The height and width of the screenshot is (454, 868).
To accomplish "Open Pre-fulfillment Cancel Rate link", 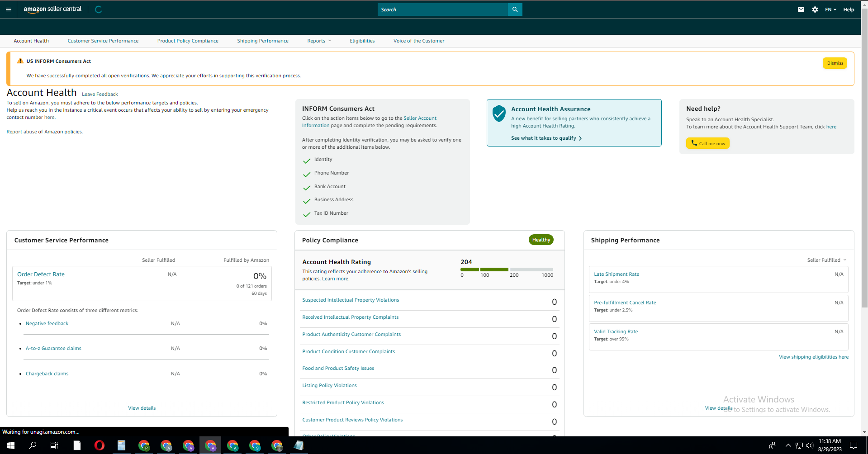I will 625,303.
